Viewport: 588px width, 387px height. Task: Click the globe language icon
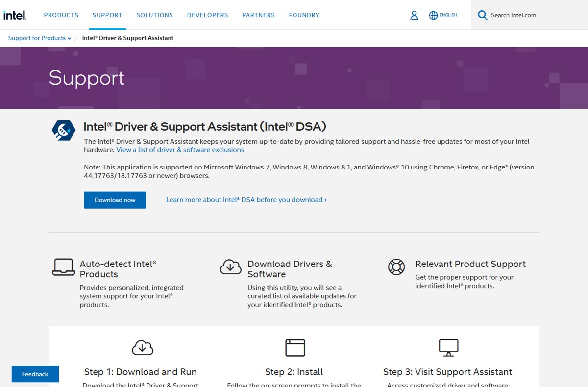(433, 15)
